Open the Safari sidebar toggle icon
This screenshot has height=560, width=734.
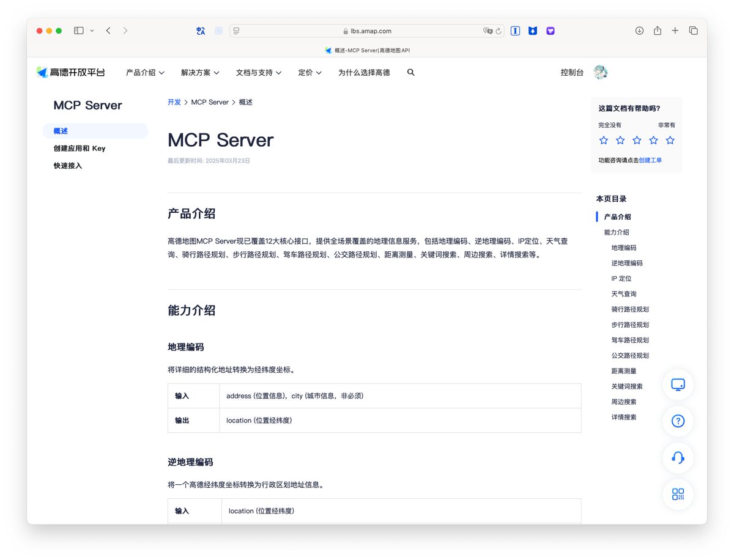(x=79, y=31)
